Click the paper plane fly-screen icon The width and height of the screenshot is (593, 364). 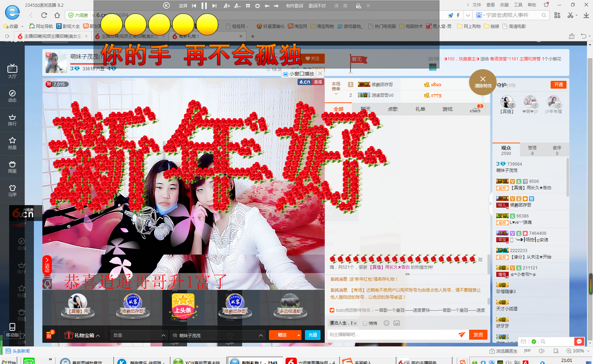(x=462, y=334)
